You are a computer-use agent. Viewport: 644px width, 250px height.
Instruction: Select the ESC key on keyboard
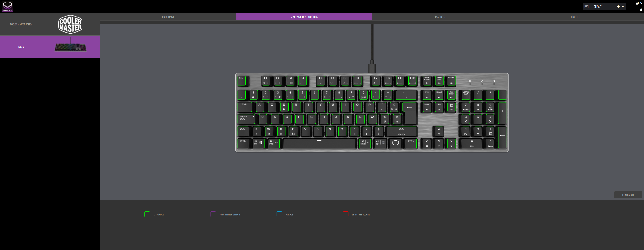tap(241, 81)
